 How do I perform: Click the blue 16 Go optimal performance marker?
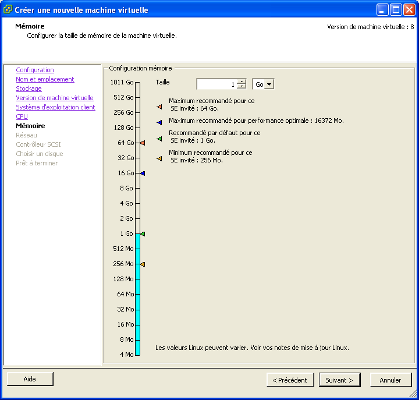pos(143,173)
